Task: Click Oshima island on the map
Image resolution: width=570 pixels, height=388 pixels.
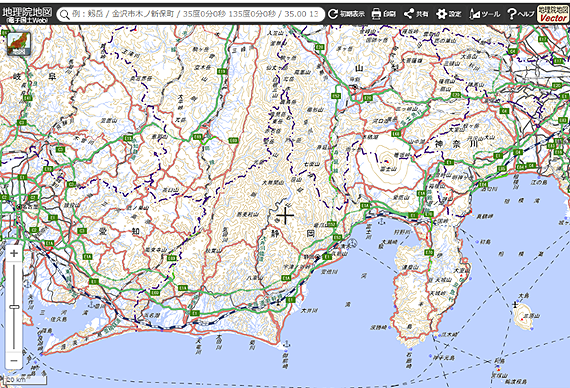Action: (523, 317)
